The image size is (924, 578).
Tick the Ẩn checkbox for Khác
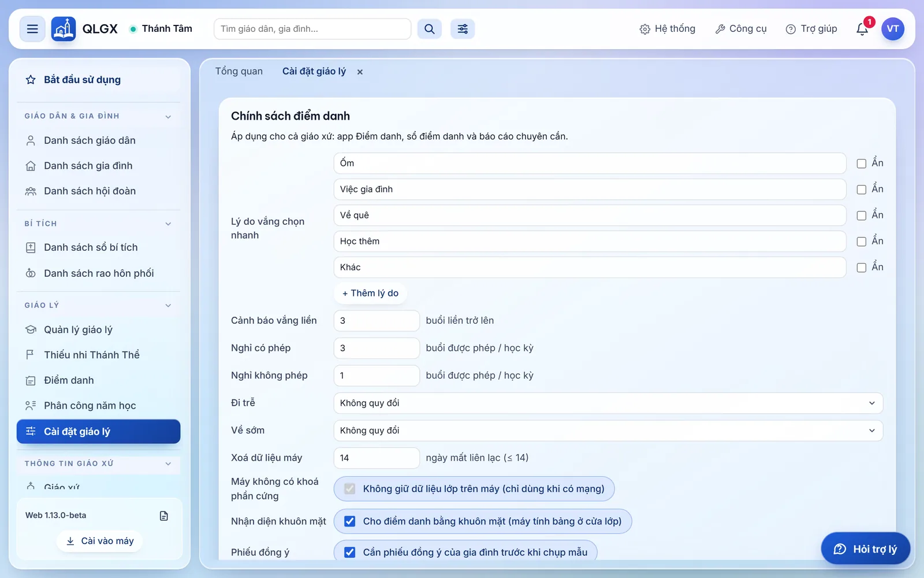pyautogui.click(x=861, y=268)
